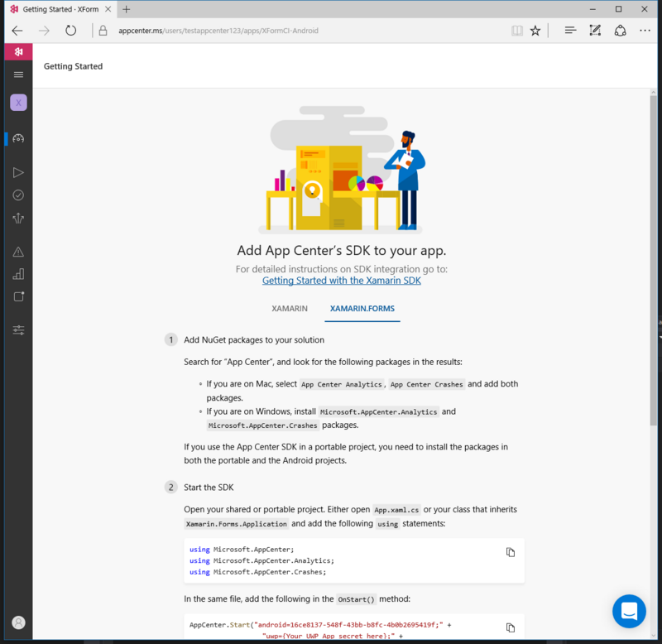The image size is (662, 644).
Task: Click the 'Start the SDK' step title
Action: pos(209,488)
